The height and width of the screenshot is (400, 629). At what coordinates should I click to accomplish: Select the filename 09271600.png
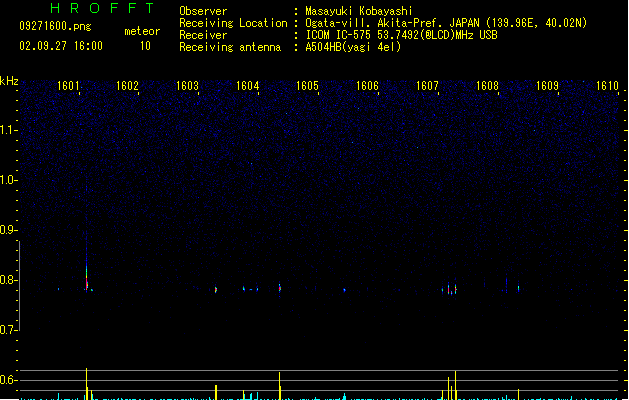pyautogui.click(x=55, y=26)
